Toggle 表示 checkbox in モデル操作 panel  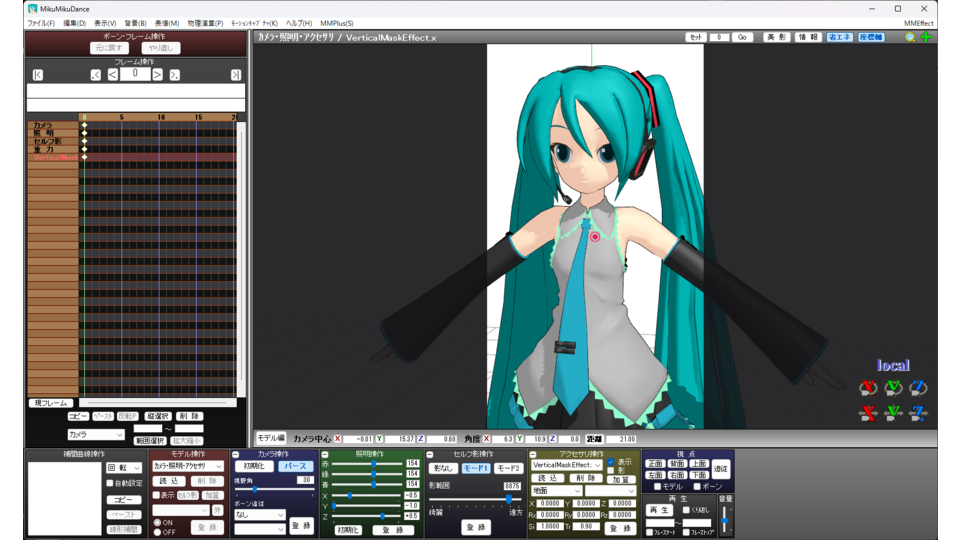coord(156,495)
